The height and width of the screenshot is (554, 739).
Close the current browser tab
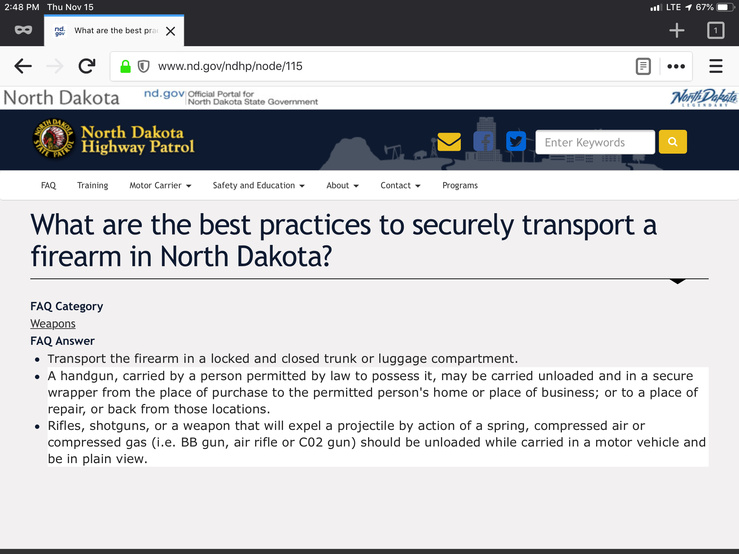(170, 31)
